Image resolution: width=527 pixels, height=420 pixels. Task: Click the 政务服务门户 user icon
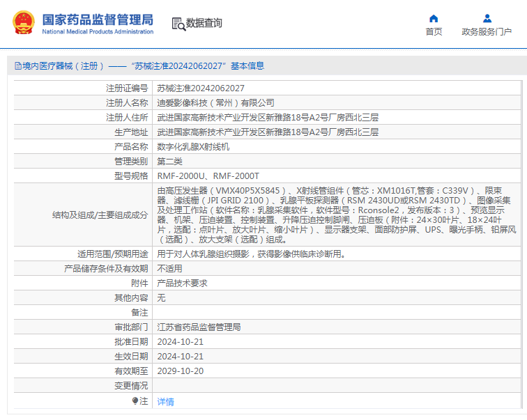[487, 18]
